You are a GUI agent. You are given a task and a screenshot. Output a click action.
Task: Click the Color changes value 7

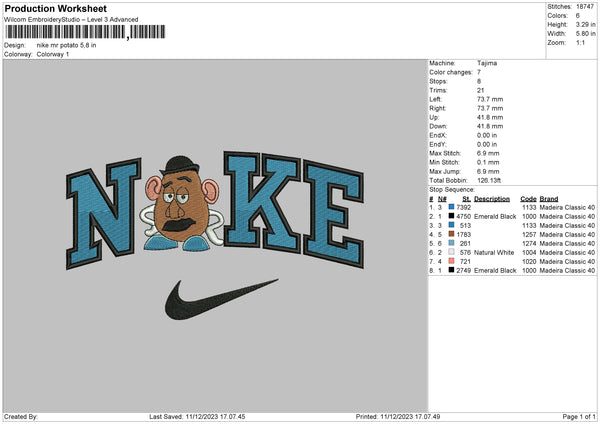(479, 72)
